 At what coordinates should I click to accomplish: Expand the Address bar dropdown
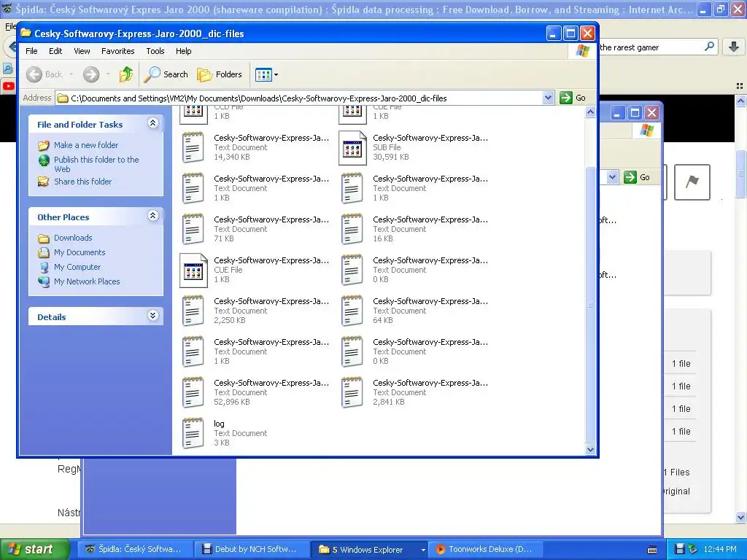[548, 98]
